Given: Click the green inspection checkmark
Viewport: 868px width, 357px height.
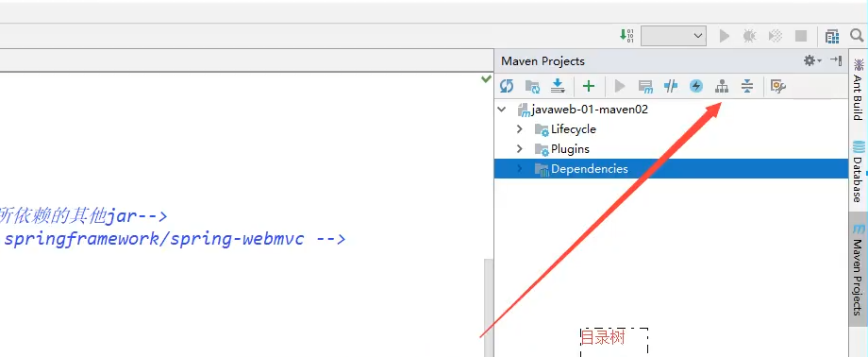Looking at the screenshot, I should 486,79.
